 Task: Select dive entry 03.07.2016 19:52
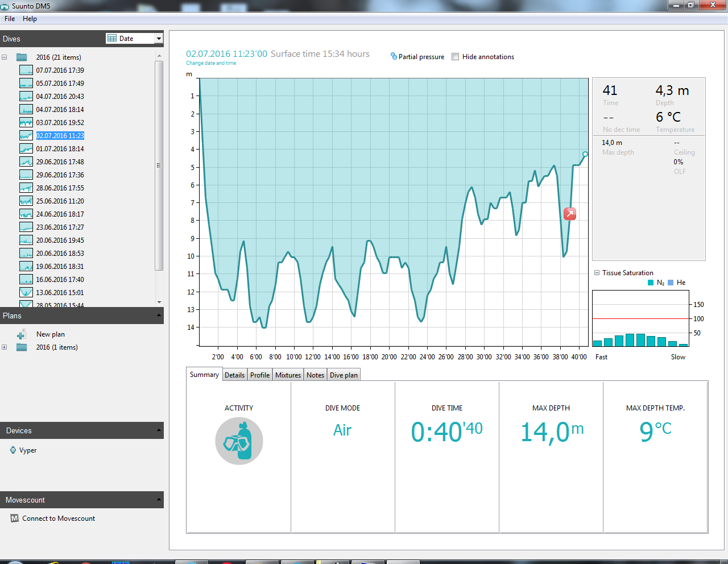pyautogui.click(x=60, y=123)
